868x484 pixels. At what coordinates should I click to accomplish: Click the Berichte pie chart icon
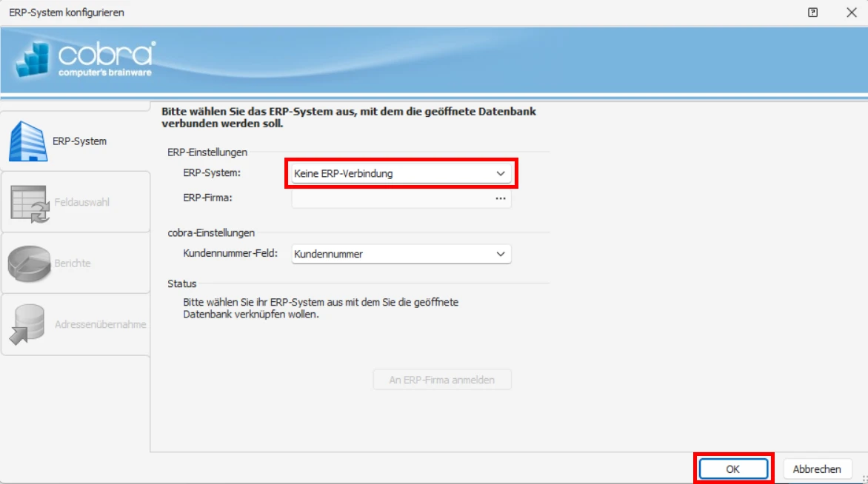30,264
